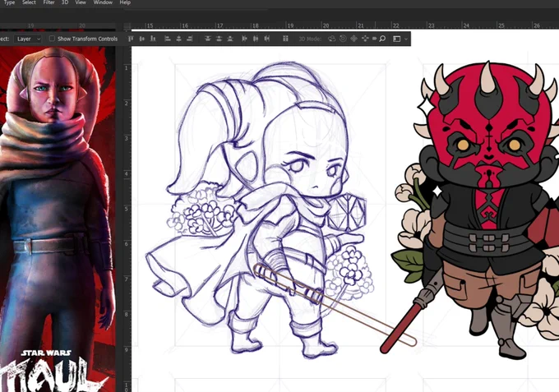This screenshot has height=392, width=559.
Task: Expand the workspace switcher dropdown arrow
Action: click(406, 39)
